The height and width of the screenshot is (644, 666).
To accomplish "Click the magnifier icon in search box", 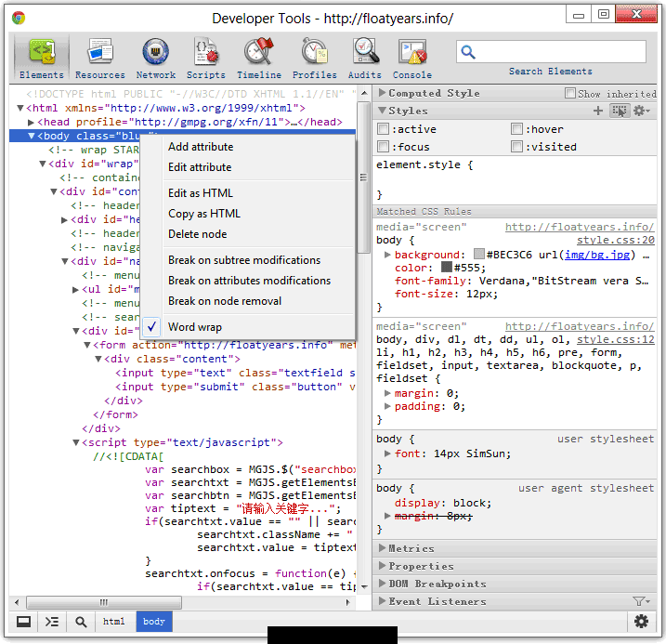I will 468,52.
